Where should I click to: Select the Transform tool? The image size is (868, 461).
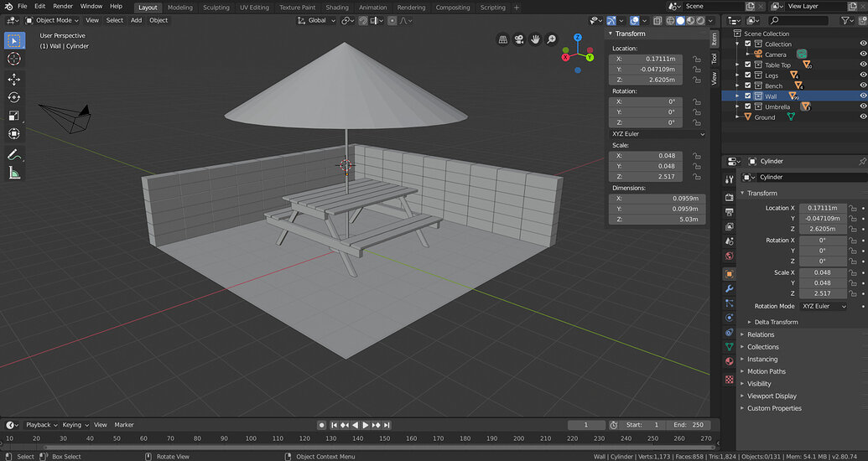tap(14, 134)
